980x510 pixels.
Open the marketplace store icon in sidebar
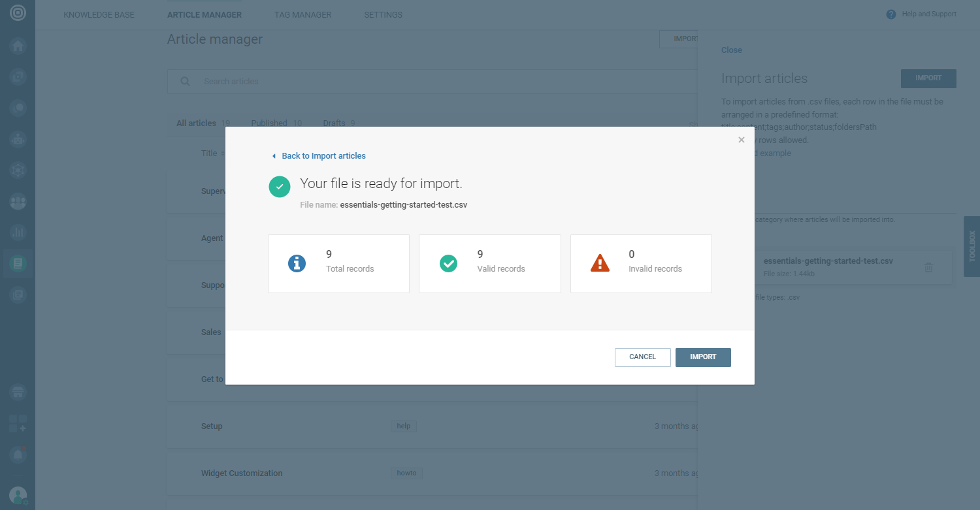point(18,392)
